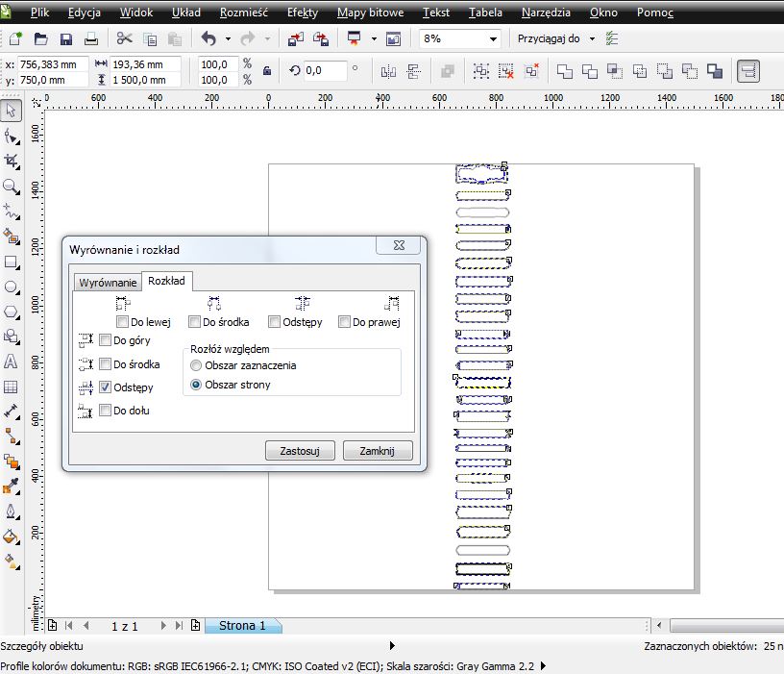Select Obszar zaznaczenia radio button
784x674 pixels.
[196, 365]
